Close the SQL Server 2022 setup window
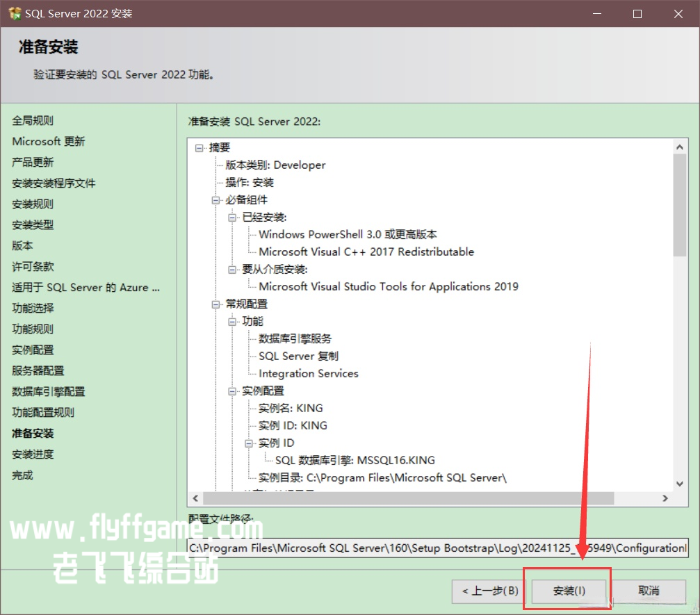700x615 pixels. (x=678, y=13)
